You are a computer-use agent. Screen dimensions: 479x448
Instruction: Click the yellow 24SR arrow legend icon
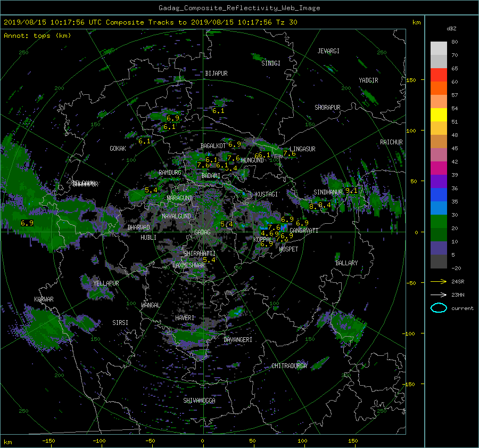(439, 281)
